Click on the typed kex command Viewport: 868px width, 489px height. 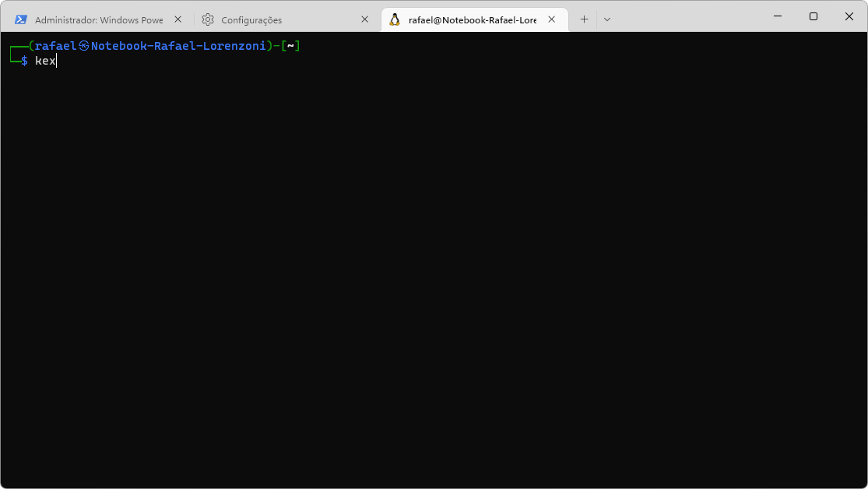(x=45, y=61)
